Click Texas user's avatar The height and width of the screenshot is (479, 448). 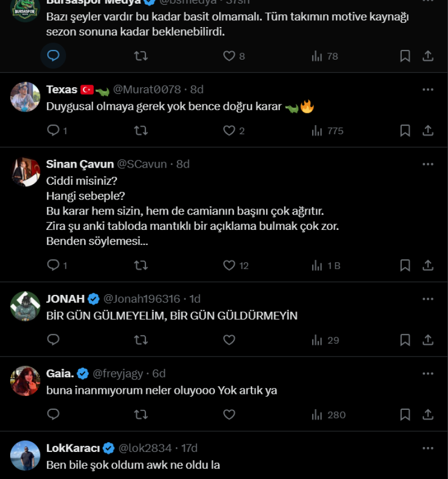[26, 97]
